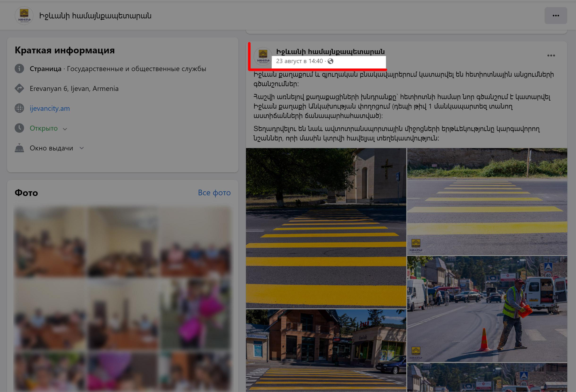The image size is (576, 392).
Task: Open the large crosswalk photo near the church
Action: [326, 228]
